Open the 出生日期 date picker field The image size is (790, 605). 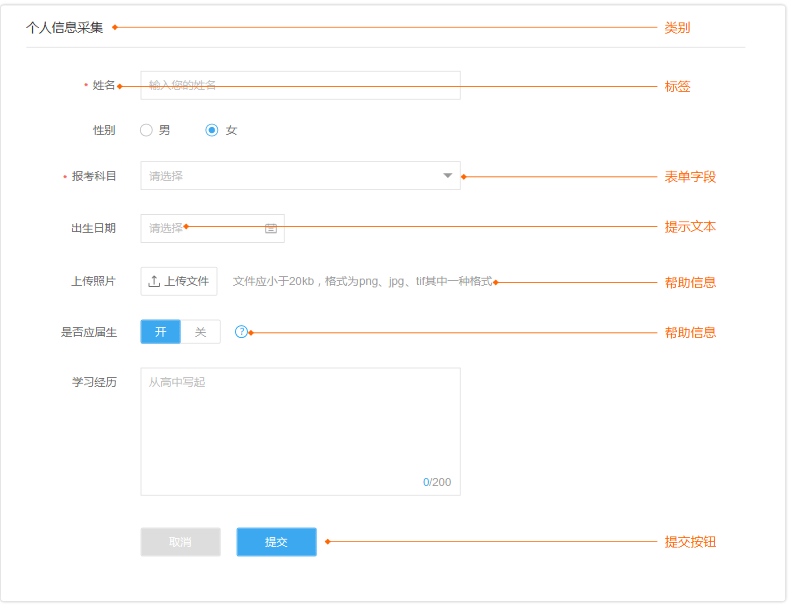pos(213,228)
